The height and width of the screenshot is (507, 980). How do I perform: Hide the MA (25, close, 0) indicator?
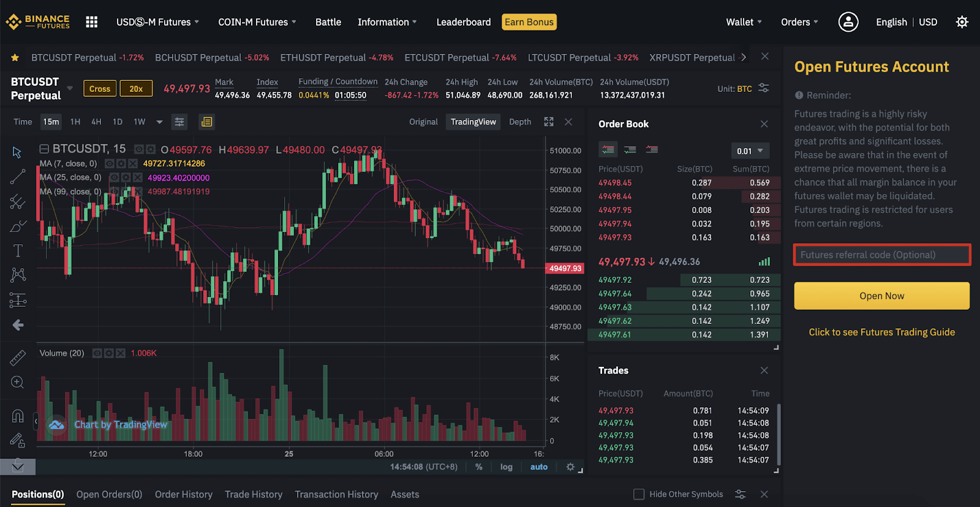pos(114,178)
